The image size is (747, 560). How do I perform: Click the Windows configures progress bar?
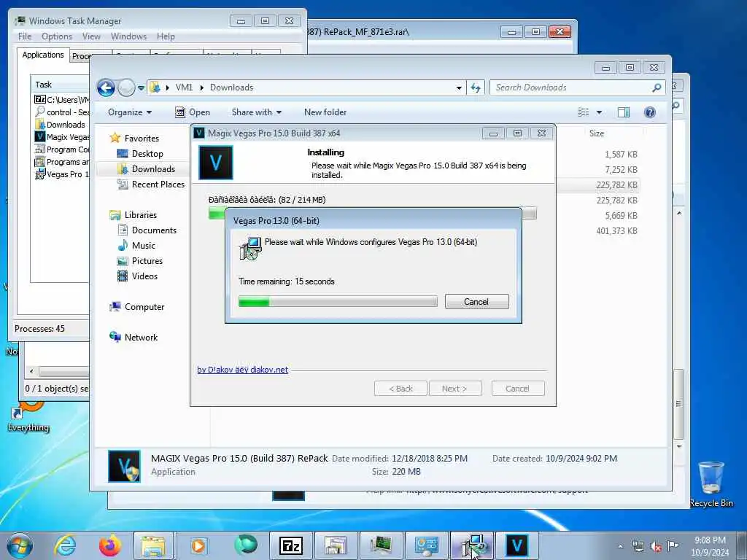(338, 301)
